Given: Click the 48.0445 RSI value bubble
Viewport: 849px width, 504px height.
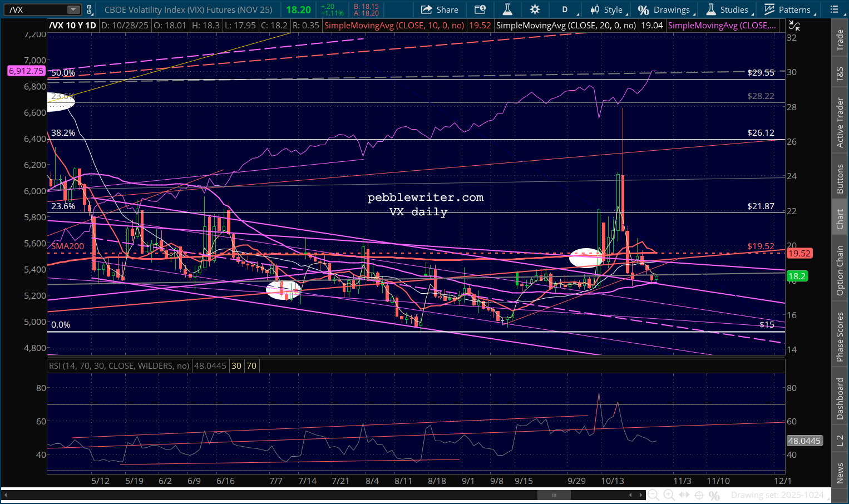Looking at the screenshot, I should click(804, 441).
